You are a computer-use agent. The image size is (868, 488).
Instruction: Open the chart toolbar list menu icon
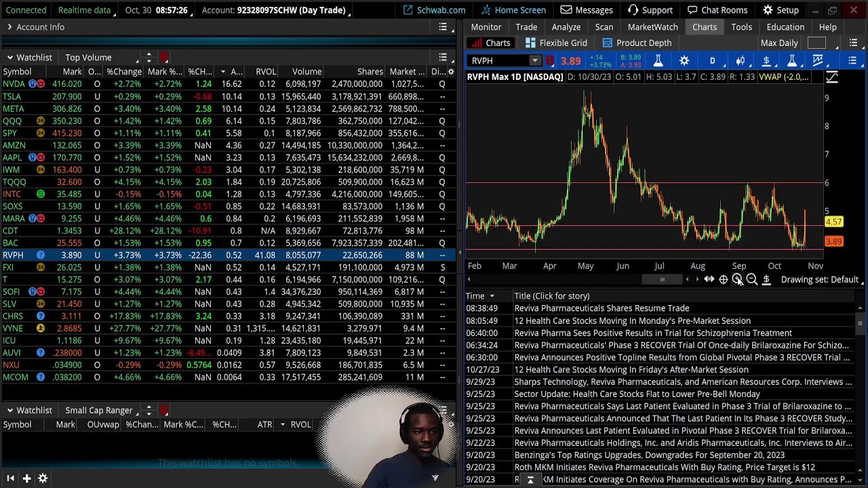tap(852, 61)
